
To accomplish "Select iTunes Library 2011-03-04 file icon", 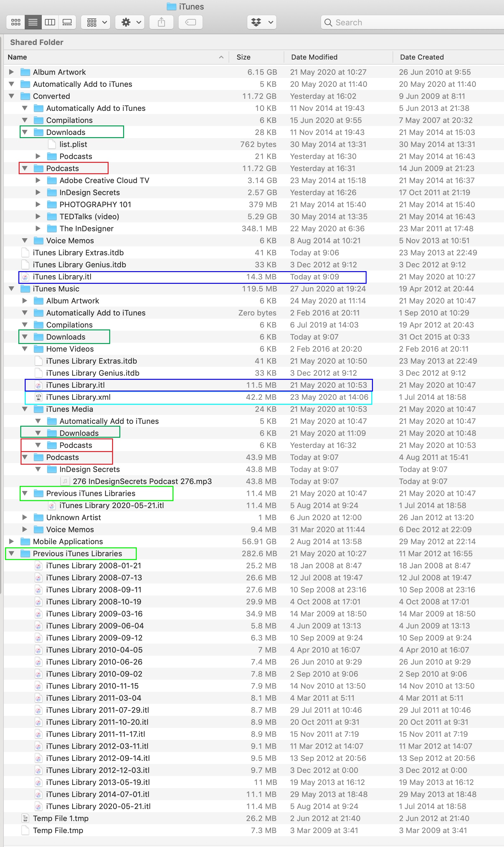I will point(39,698).
